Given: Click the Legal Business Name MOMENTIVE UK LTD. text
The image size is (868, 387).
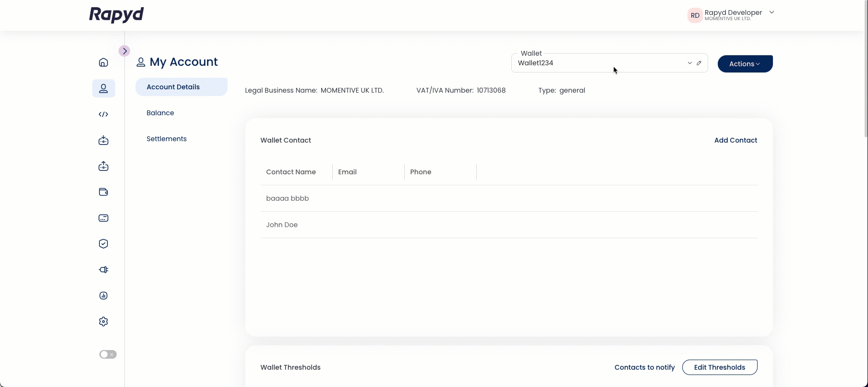Looking at the screenshot, I should click(314, 90).
